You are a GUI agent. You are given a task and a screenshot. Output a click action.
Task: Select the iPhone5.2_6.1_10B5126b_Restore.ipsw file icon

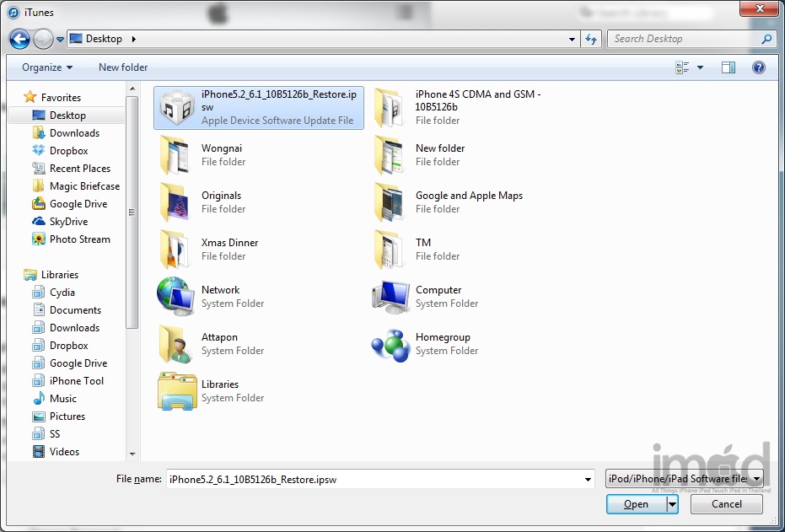click(x=175, y=108)
